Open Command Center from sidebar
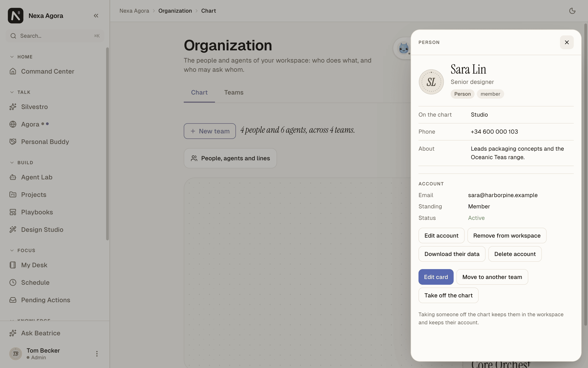Viewport: 588px width, 368px height. (55, 71)
